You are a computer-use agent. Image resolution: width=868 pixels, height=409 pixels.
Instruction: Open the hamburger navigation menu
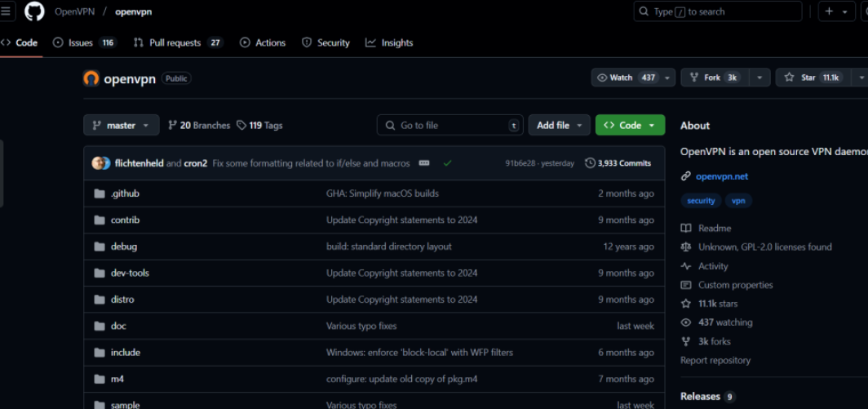click(6, 11)
